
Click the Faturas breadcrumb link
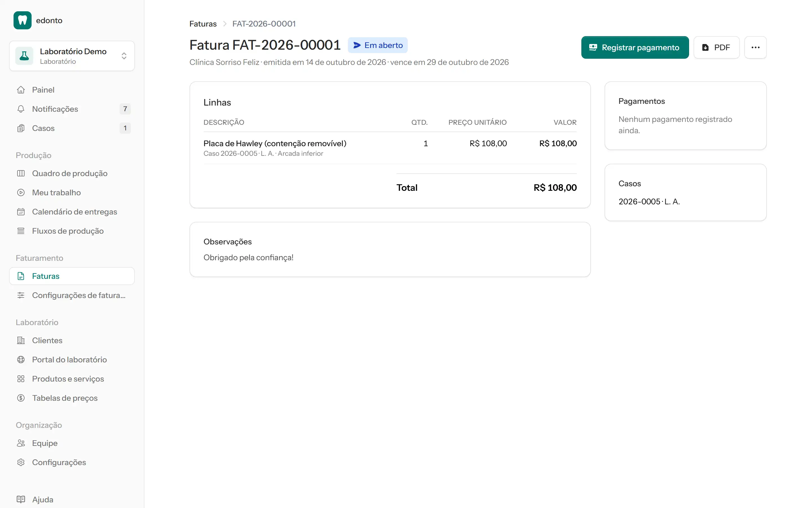203,24
